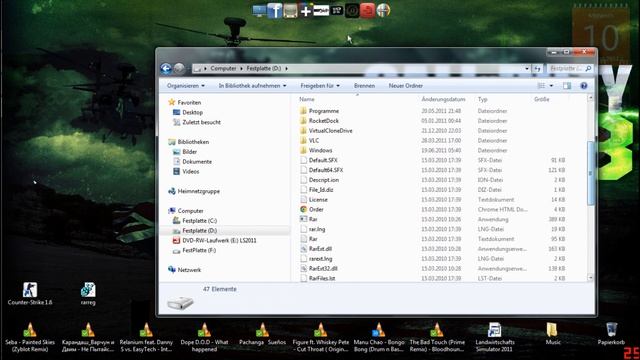Select the License text document
The image size is (640, 360).
318,200
